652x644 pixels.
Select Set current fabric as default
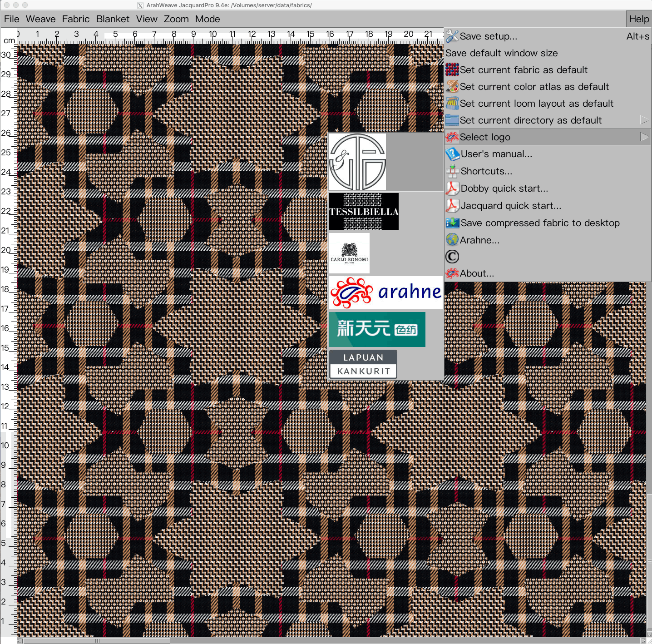point(548,70)
